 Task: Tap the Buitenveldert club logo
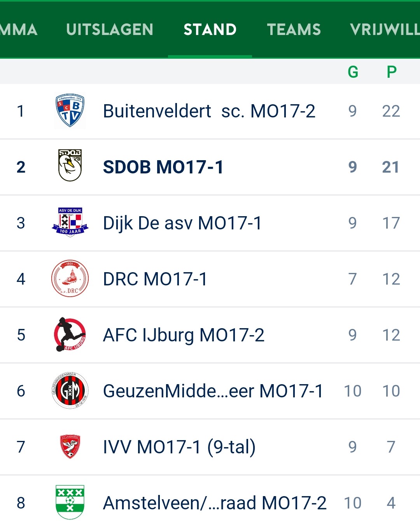click(70, 111)
